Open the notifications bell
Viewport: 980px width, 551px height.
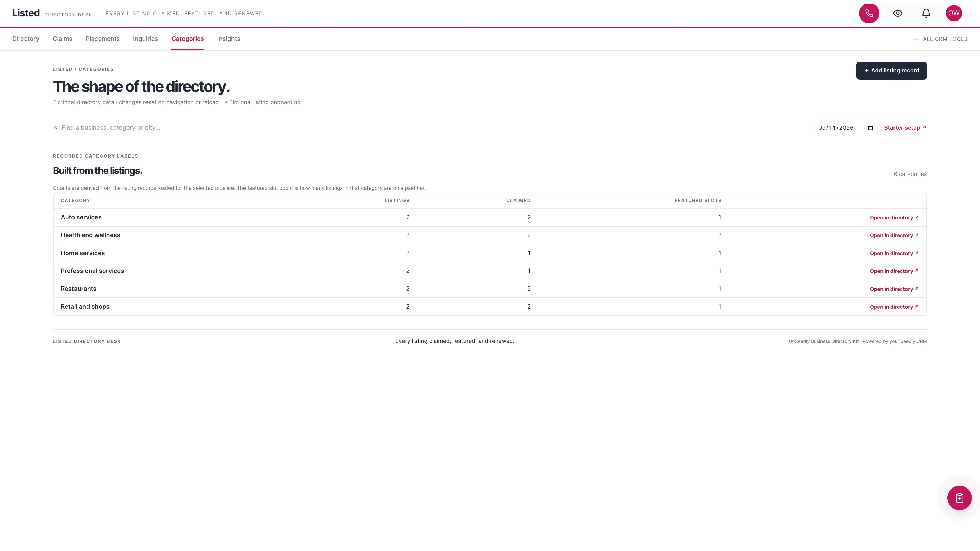coord(926,13)
